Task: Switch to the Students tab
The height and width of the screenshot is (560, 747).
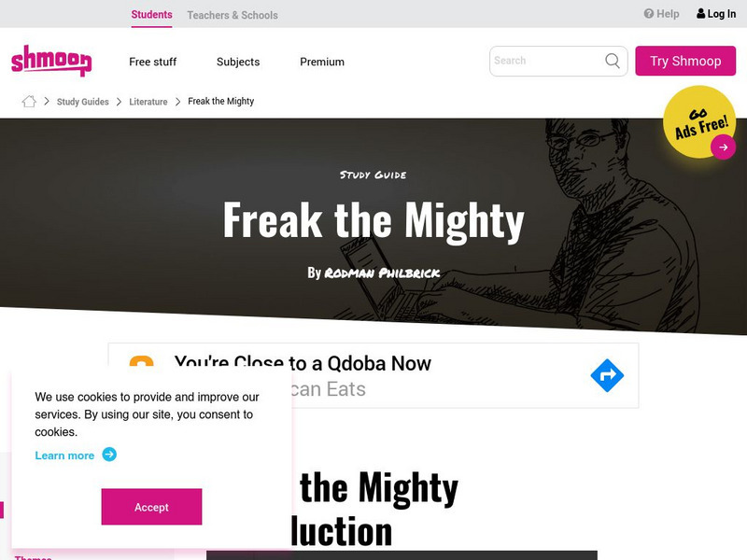Action: [x=151, y=15]
